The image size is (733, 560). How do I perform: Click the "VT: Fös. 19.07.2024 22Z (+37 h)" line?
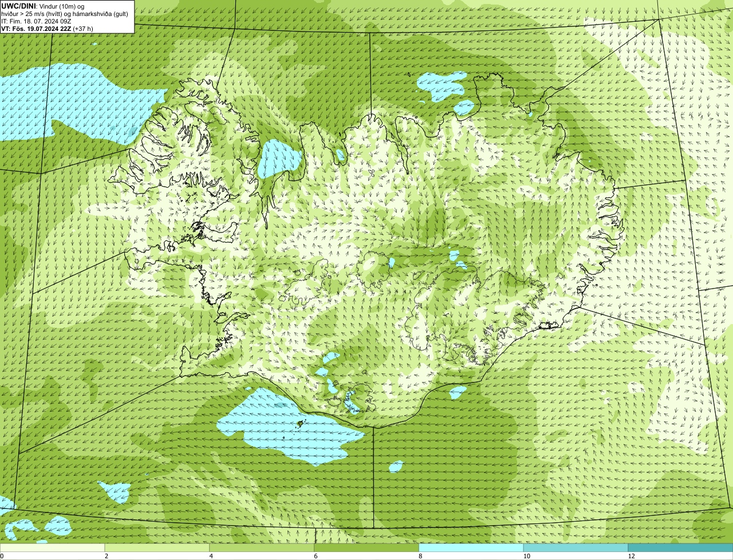(47, 29)
